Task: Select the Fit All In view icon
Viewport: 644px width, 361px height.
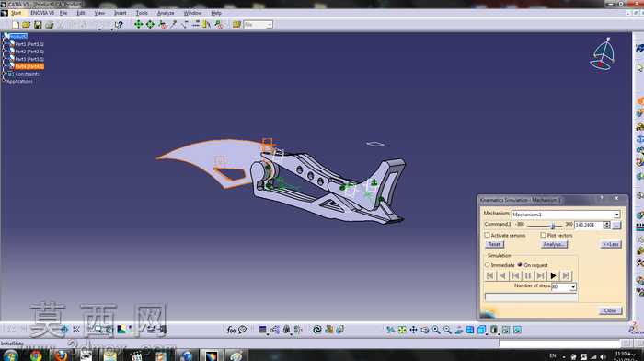Action: (402, 330)
